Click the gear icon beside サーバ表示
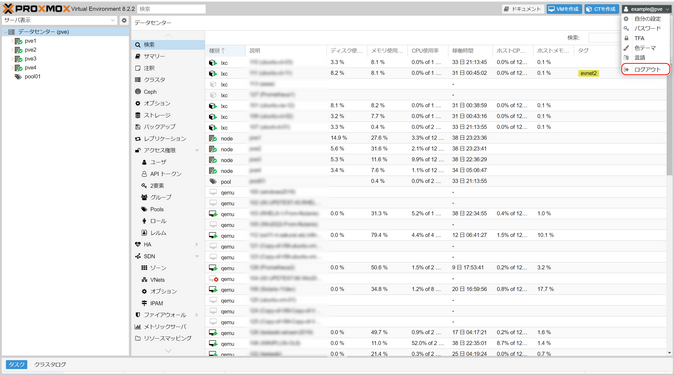The image size is (674, 375). pos(124,20)
